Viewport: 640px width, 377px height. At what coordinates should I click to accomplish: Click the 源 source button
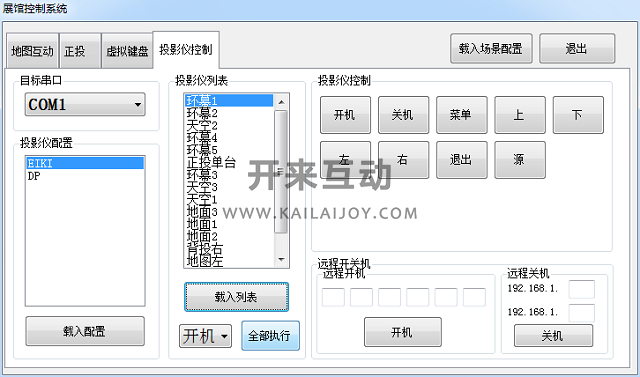pos(520,160)
